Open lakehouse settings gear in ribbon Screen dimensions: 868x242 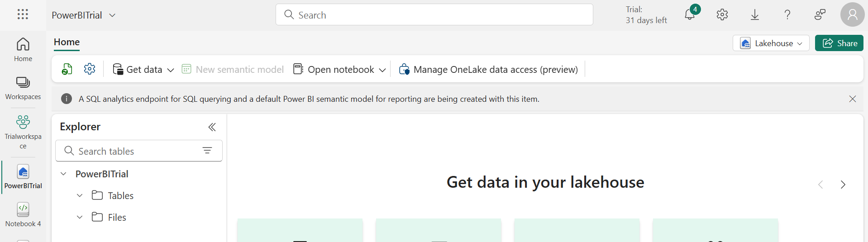[90, 69]
